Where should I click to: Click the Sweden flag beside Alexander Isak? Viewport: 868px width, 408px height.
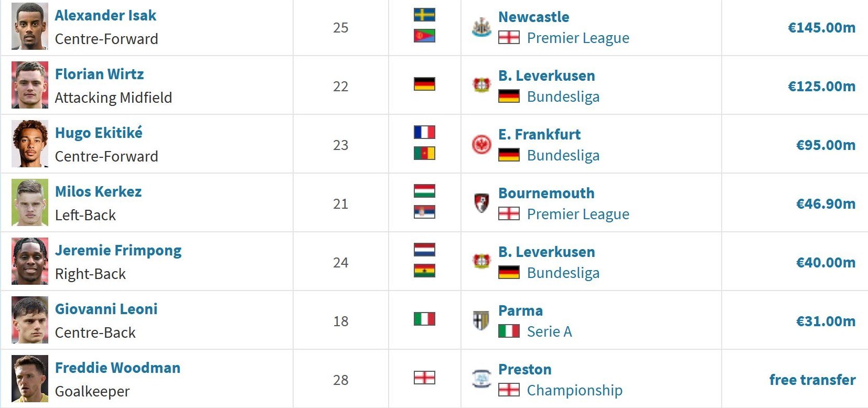click(x=424, y=15)
